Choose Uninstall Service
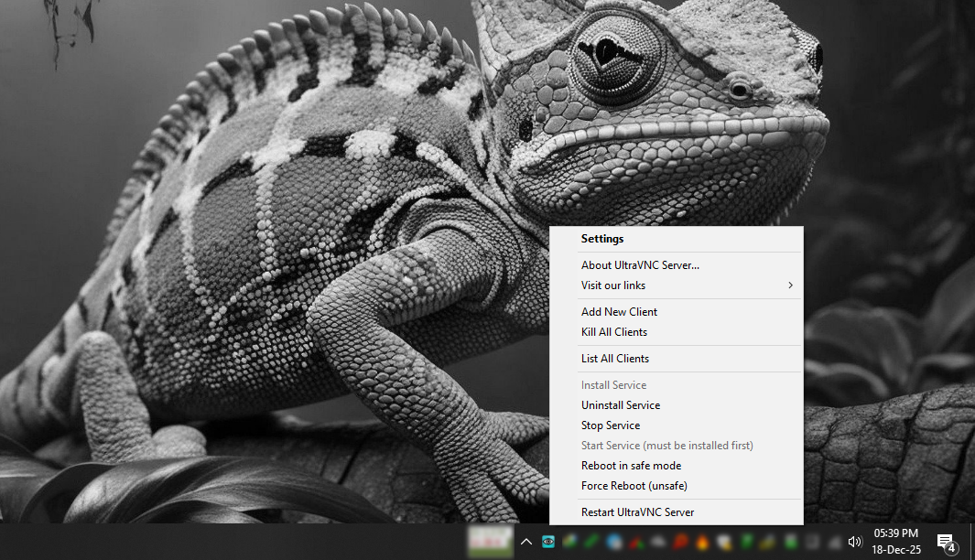975x560 pixels. click(621, 404)
